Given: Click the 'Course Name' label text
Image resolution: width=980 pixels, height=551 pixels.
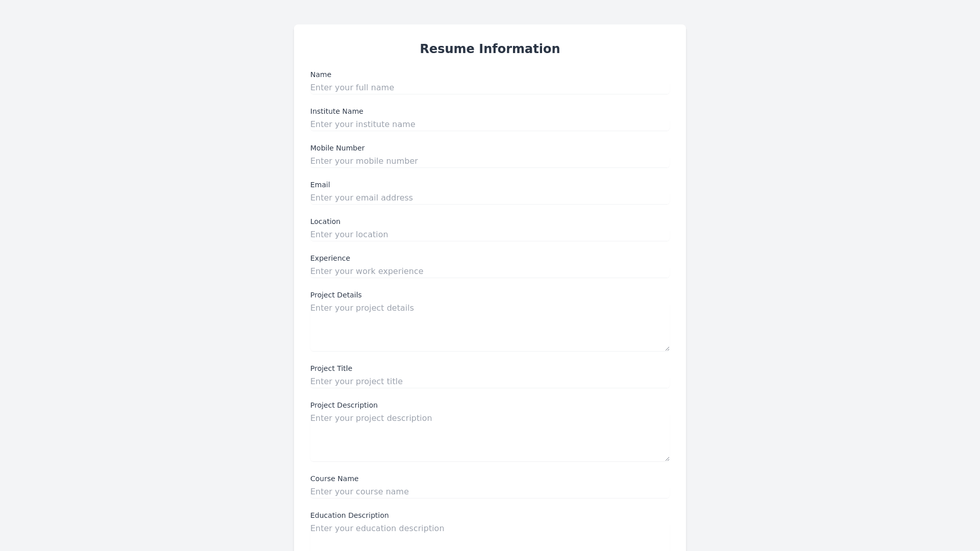Looking at the screenshot, I should tap(334, 479).
